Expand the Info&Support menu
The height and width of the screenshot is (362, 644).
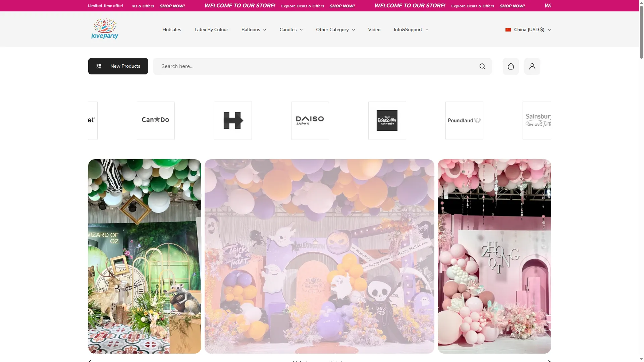click(411, 30)
